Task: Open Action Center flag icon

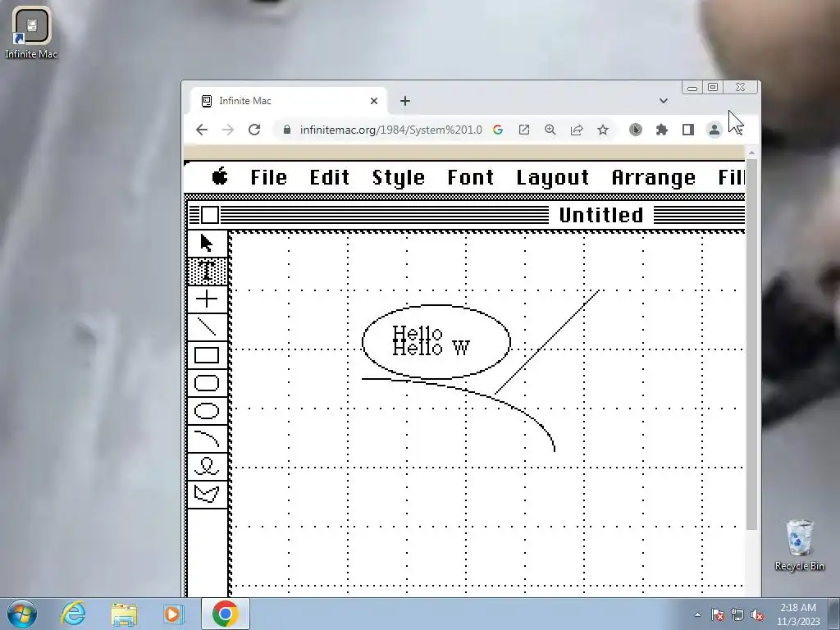Action: [x=718, y=614]
